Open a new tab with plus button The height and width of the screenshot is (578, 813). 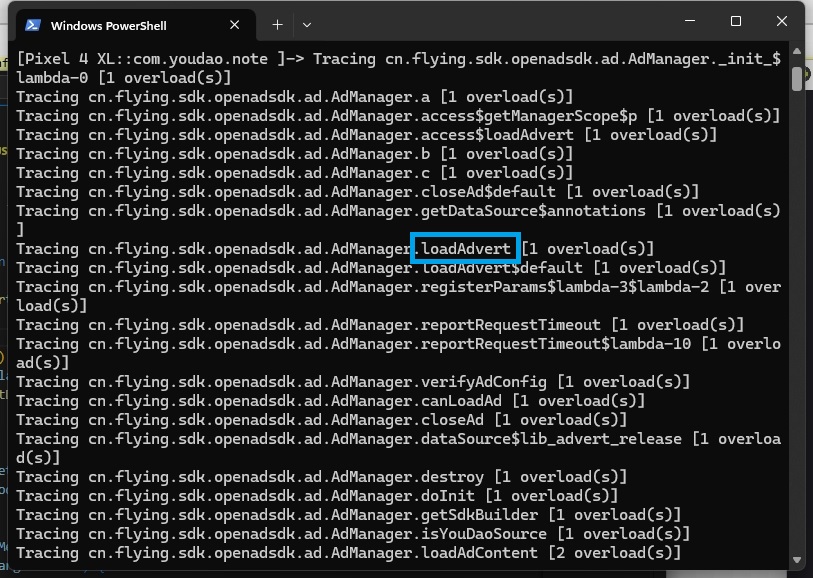tap(277, 24)
